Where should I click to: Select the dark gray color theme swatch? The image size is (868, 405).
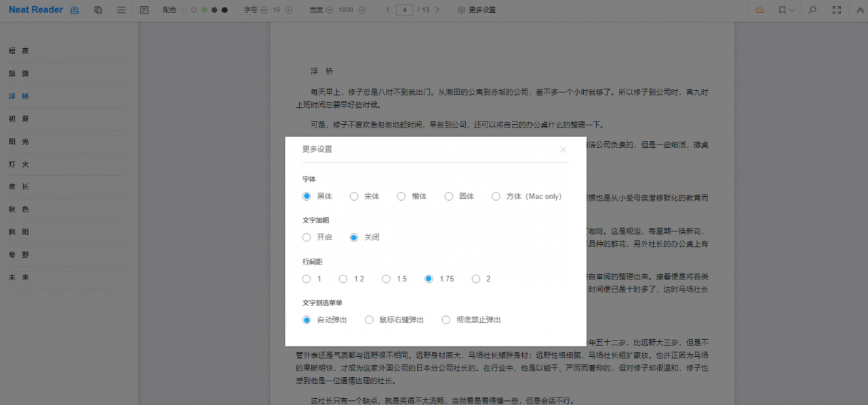tap(214, 10)
